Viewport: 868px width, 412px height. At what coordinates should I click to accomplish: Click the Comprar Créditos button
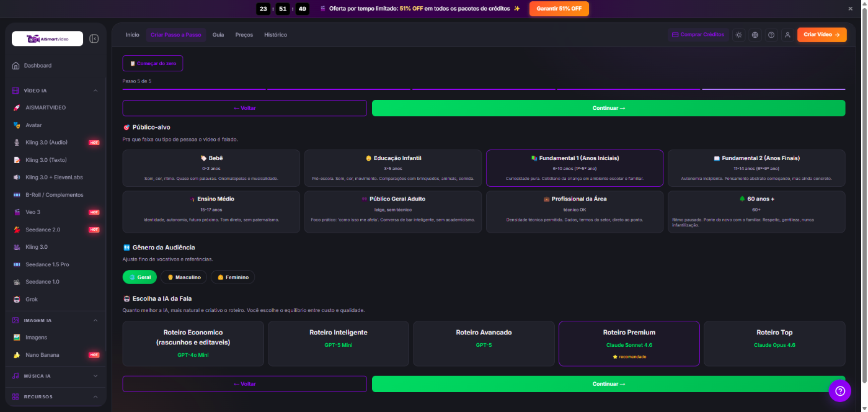pyautogui.click(x=698, y=35)
